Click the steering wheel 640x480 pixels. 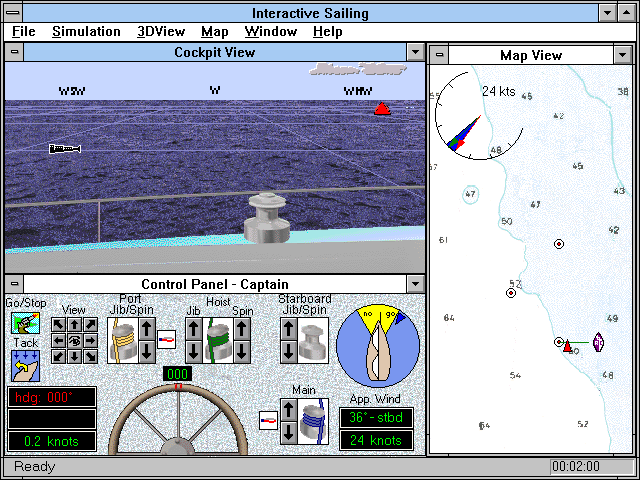tap(178, 420)
